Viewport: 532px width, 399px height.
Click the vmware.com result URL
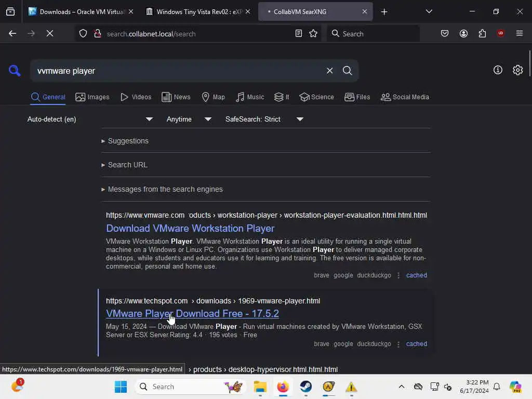[267, 215]
